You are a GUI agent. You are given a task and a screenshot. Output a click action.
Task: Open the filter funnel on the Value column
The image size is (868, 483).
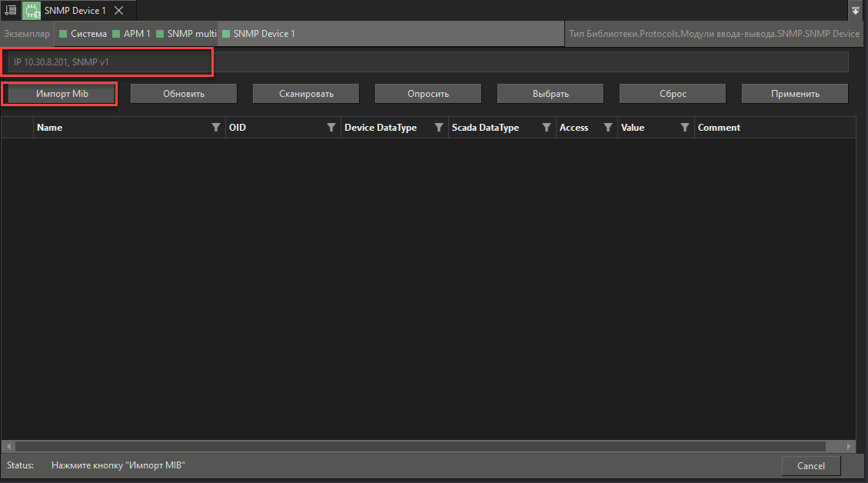pyautogui.click(x=684, y=127)
